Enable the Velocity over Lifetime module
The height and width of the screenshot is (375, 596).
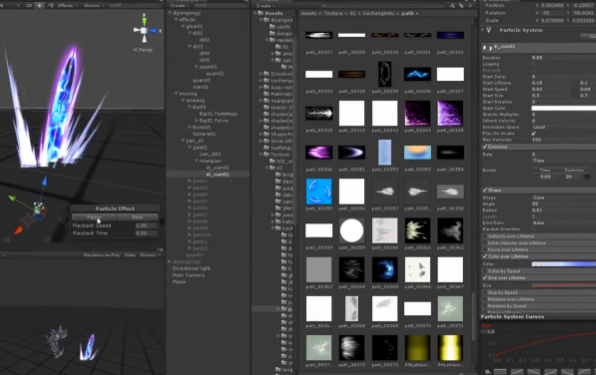[x=485, y=236]
